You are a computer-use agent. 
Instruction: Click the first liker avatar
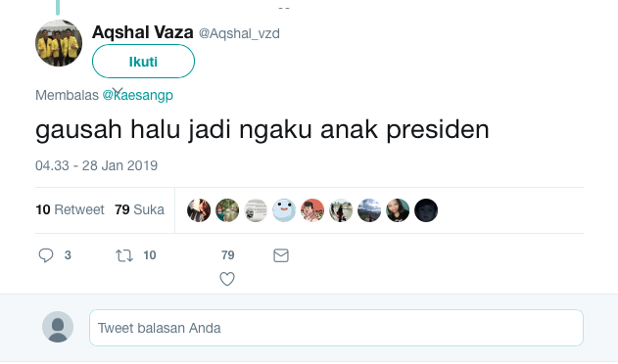tap(199, 210)
